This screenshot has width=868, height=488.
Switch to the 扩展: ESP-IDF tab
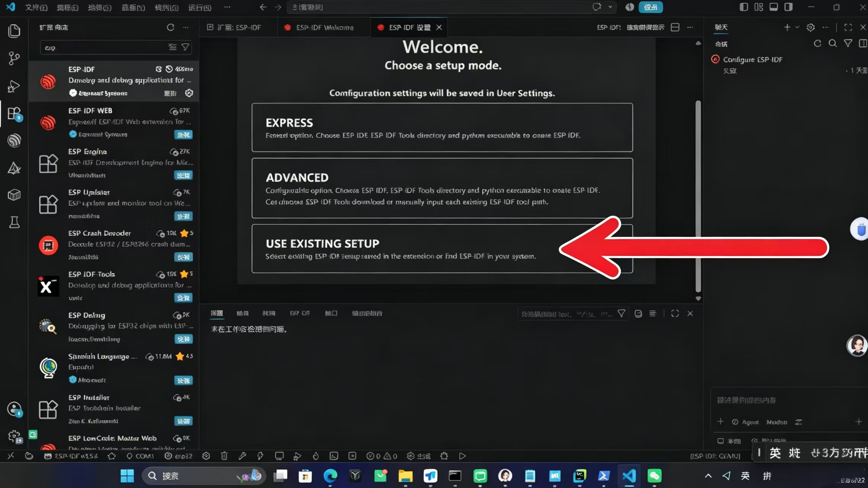[239, 27]
